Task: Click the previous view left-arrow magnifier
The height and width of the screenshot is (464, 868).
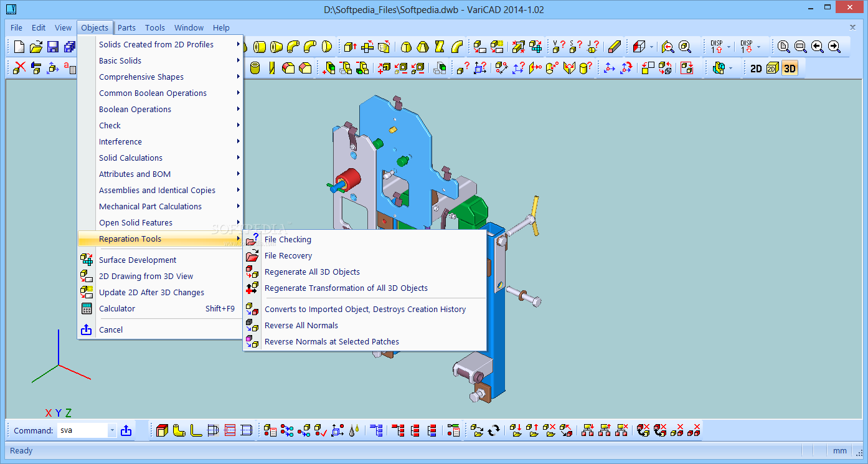Action: point(818,47)
